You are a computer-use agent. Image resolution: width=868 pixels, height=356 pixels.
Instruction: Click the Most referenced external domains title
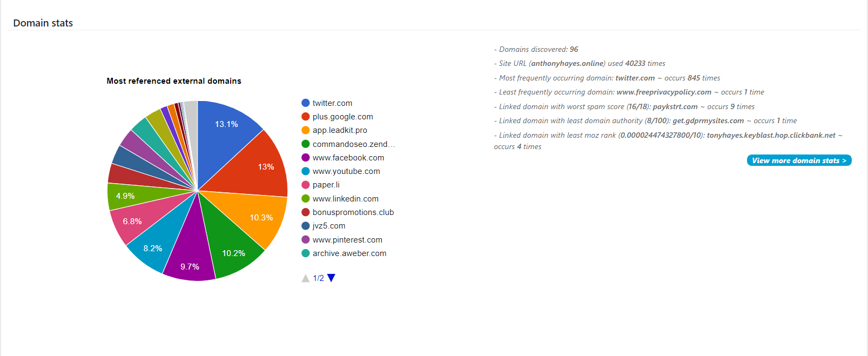point(174,81)
